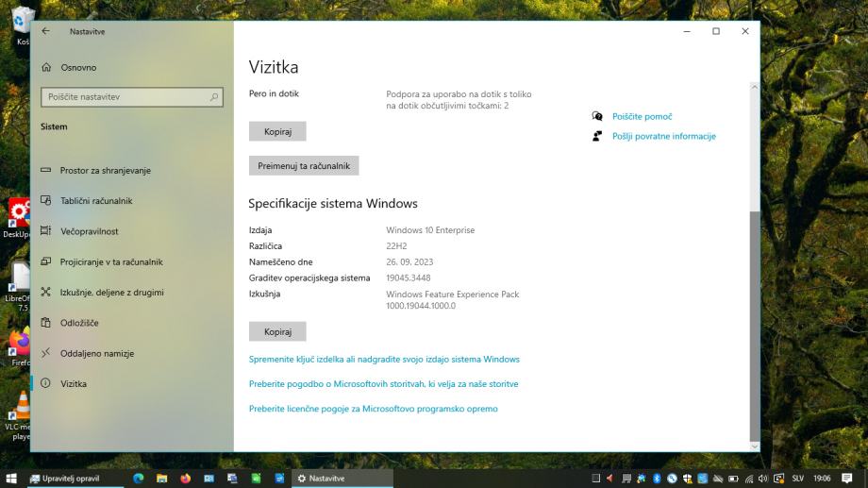
Task: Click Kopiraj under Pero in dotik
Action: (277, 131)
